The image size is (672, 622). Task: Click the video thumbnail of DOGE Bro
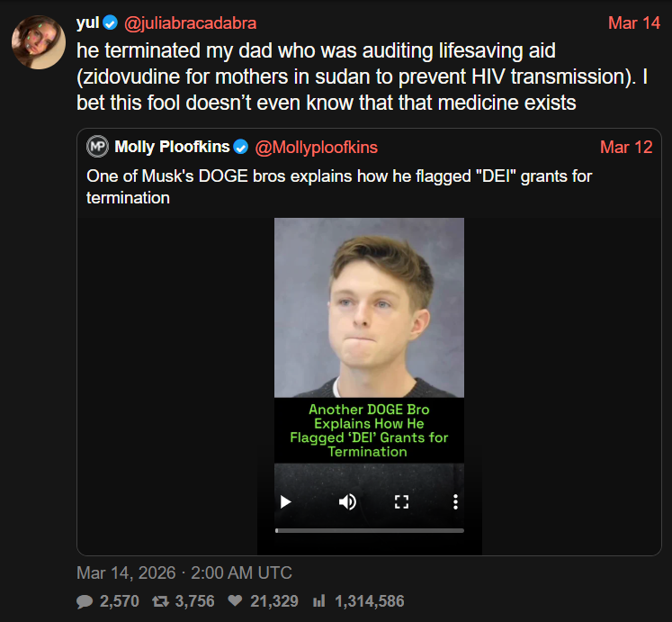pos(369,306)
